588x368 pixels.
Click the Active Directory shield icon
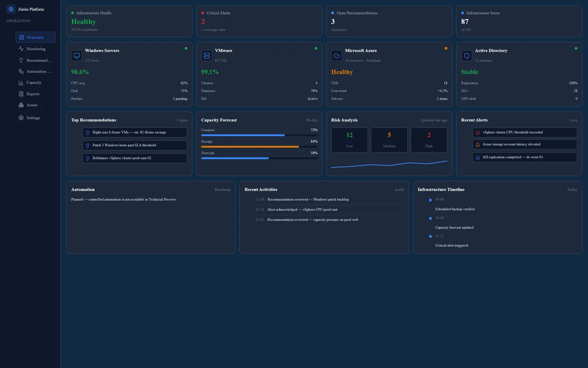pos(467,56)
